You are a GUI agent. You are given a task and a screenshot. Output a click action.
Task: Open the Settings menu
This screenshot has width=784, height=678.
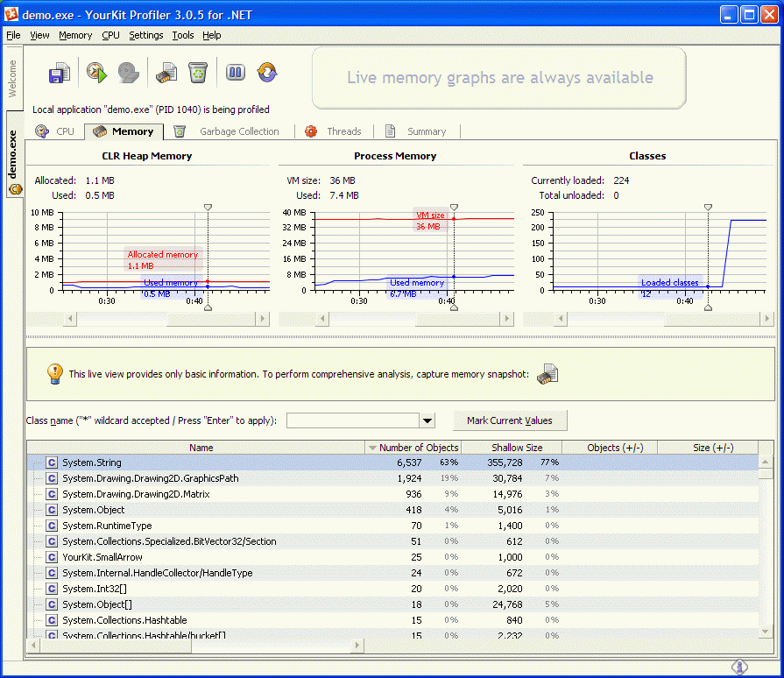click(x=146, y=35)
